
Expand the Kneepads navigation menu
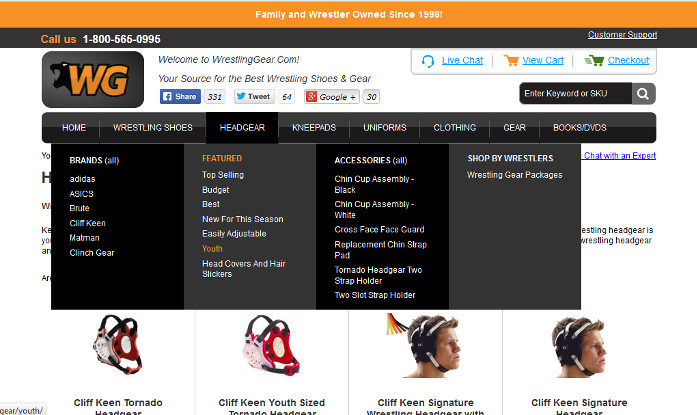coord(314,128)
